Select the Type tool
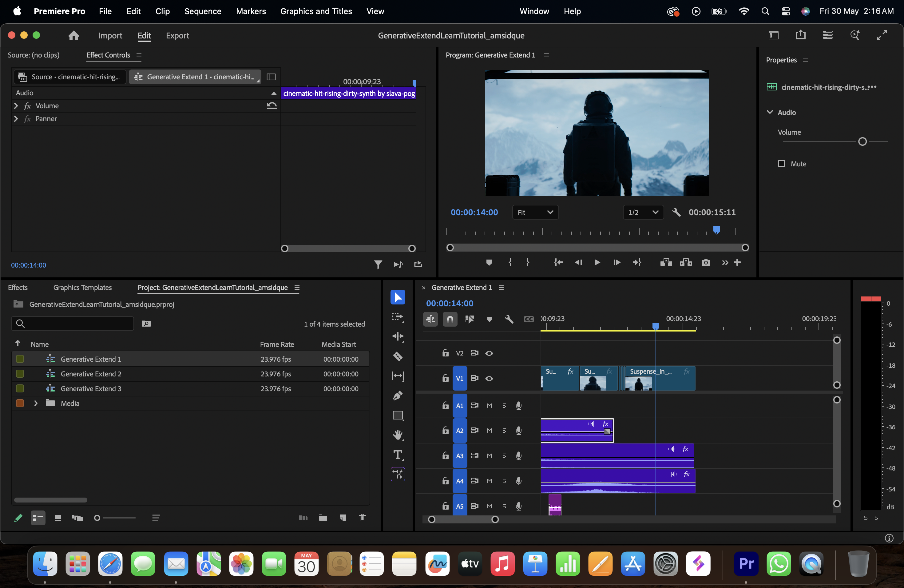Screen dimensions: 904x588 [x=398, y=455]
